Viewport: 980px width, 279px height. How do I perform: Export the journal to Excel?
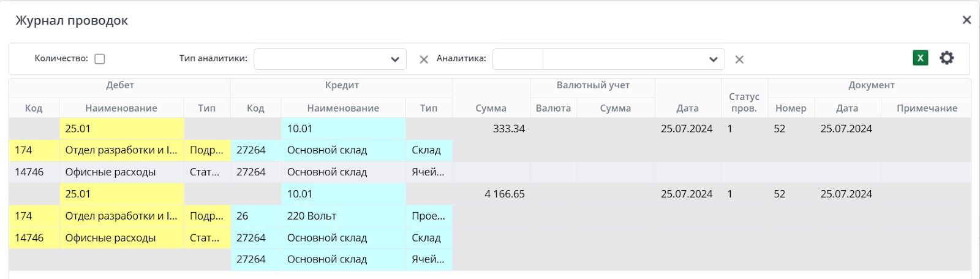coord(920,58)
